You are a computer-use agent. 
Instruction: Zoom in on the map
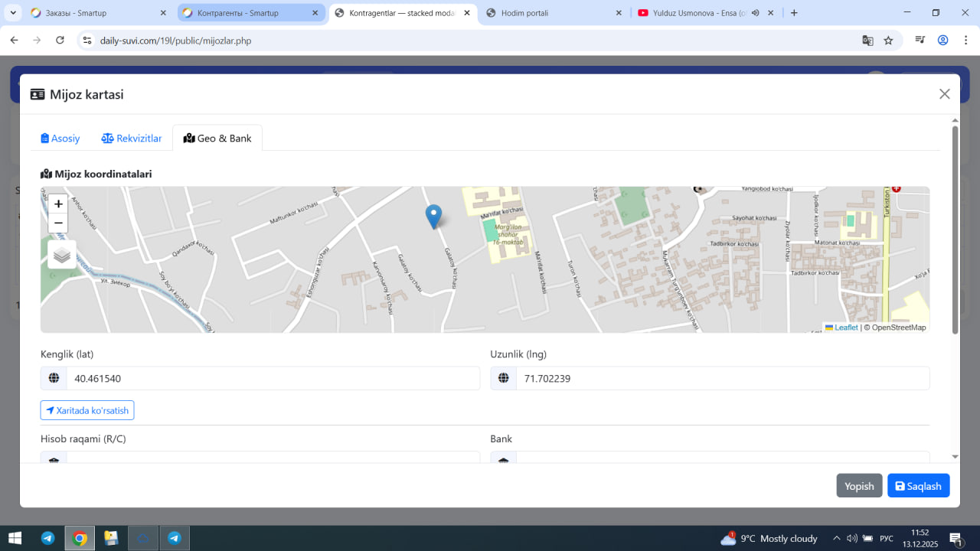point(58,204)
